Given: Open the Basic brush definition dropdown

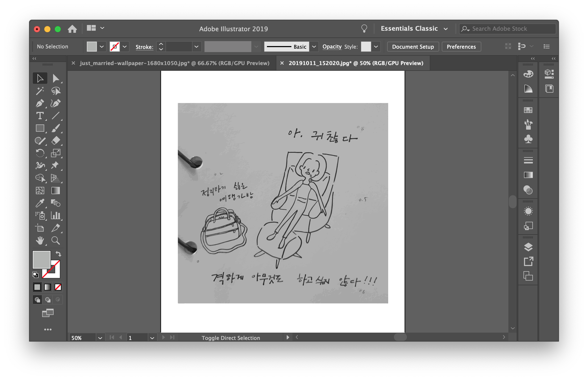Looking at the screenshot, I should coord(314,47).
